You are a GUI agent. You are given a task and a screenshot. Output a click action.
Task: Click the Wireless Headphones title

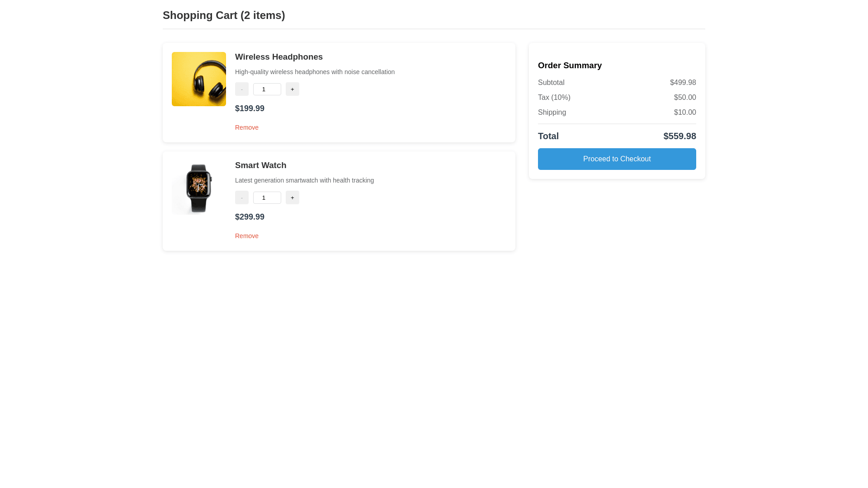pyautogui.click(x=279, y=57)
